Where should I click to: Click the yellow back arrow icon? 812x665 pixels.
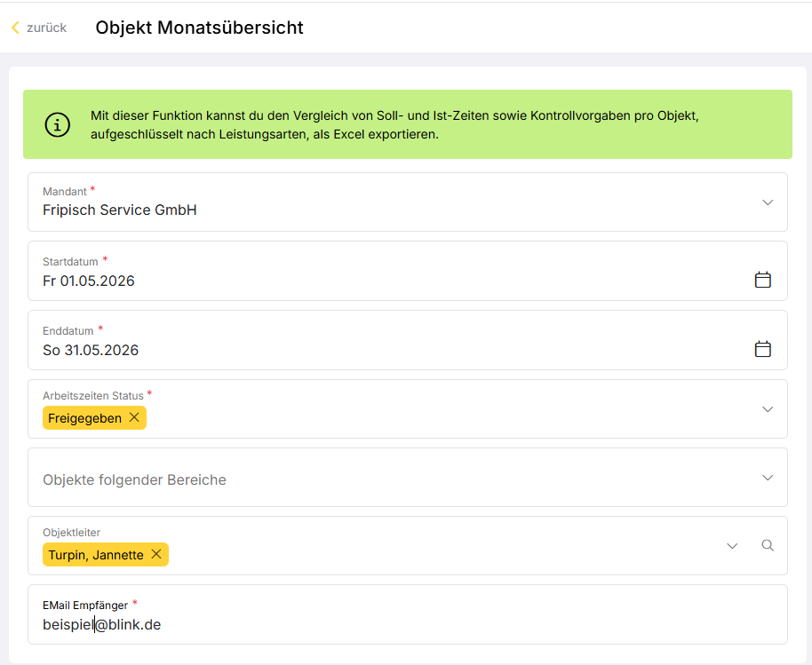[x=15, y=28]
